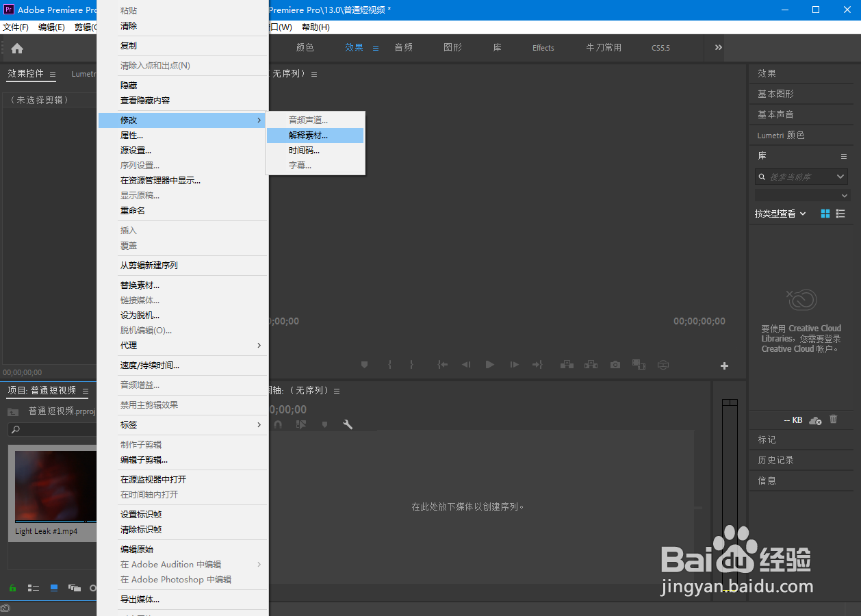Step forward one frame
Image resolution: width=861 pixels, height=616 pixels.
(514, 365)
